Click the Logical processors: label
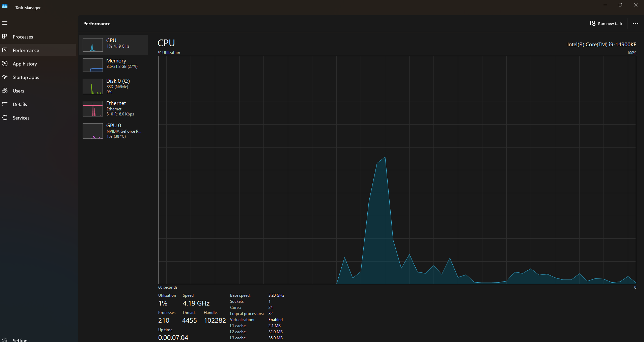The width and height of the screenshot is (644, 342). coord(247,314)
